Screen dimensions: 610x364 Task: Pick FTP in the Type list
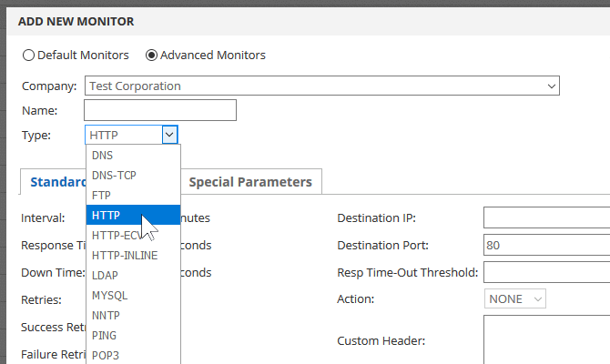click(x=102, y=195)
